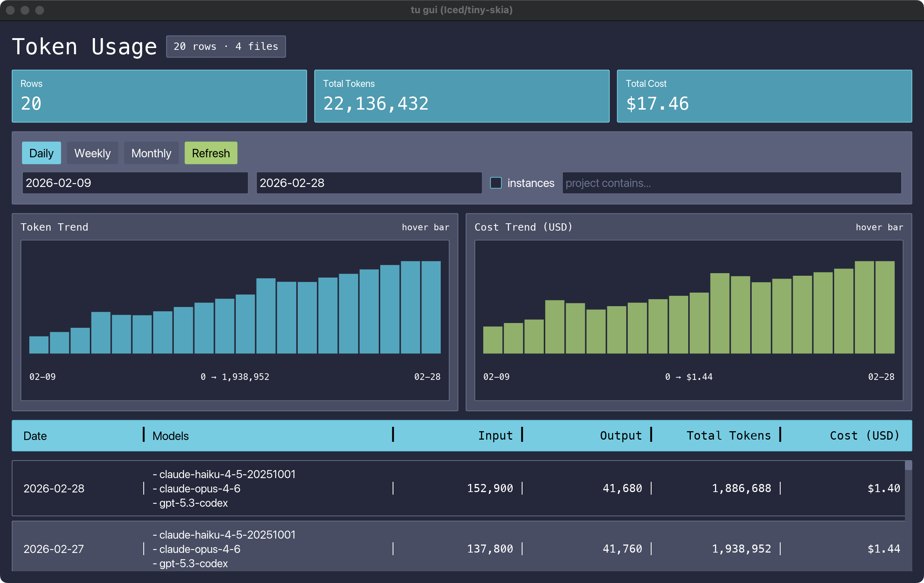Click the green Refresh button
Screen dimensions: 924x583
(x=210, y=153)
